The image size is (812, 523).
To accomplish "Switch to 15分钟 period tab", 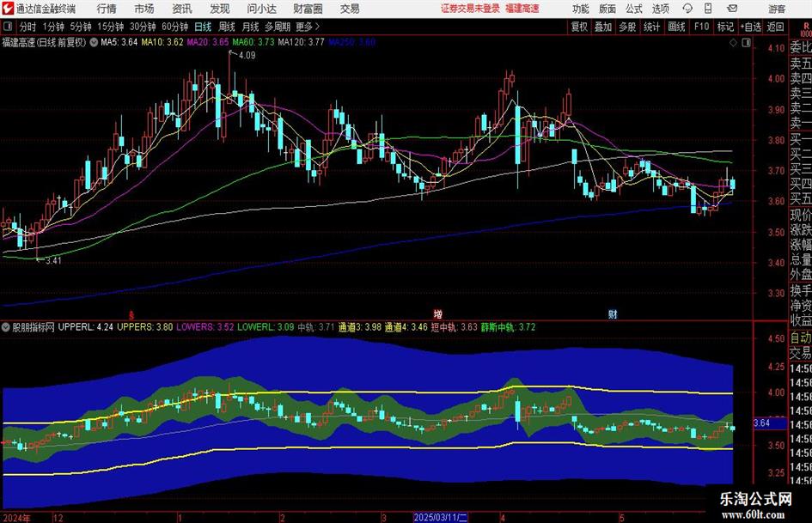I will click(x=111, y=27).
